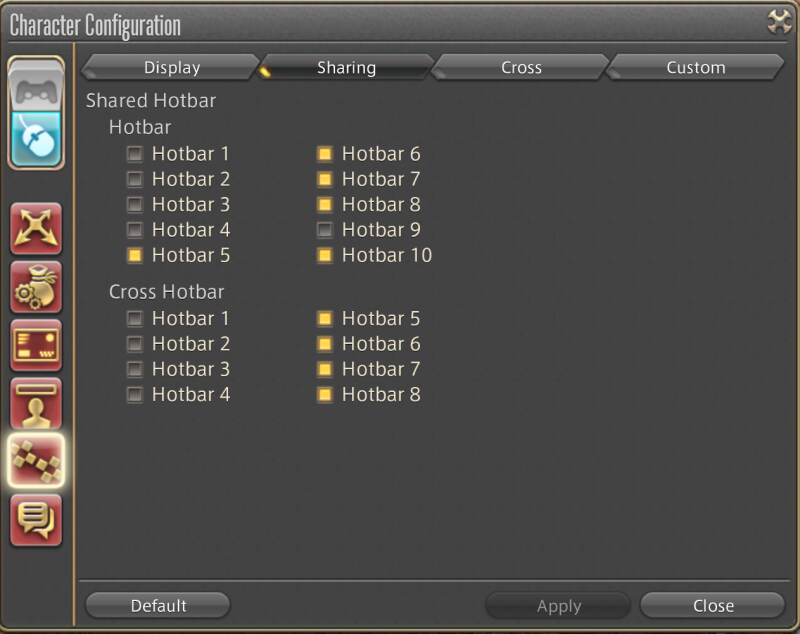Viewport: 800px width, 634px height.
Task: Open Log Window Settings chat bubble icon
Action: pos(36,520)
